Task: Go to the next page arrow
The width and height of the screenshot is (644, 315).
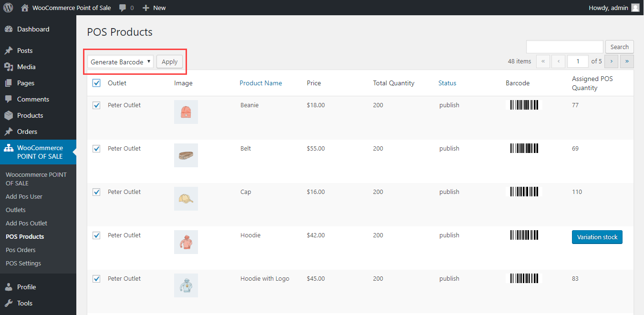Action: (x=612, y=61)
